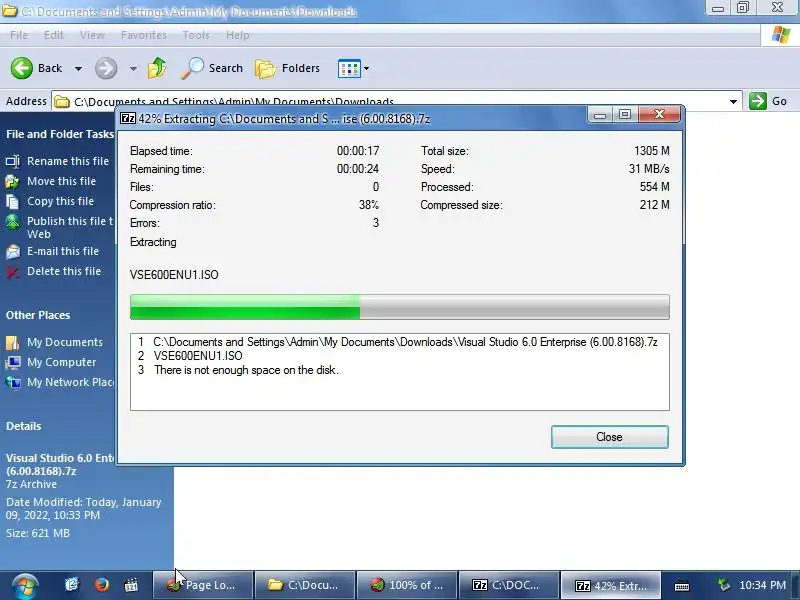The width and height of the screenshot is (800, 600).
Task: Click the extraction progress bar
Action: click(399, 307)
